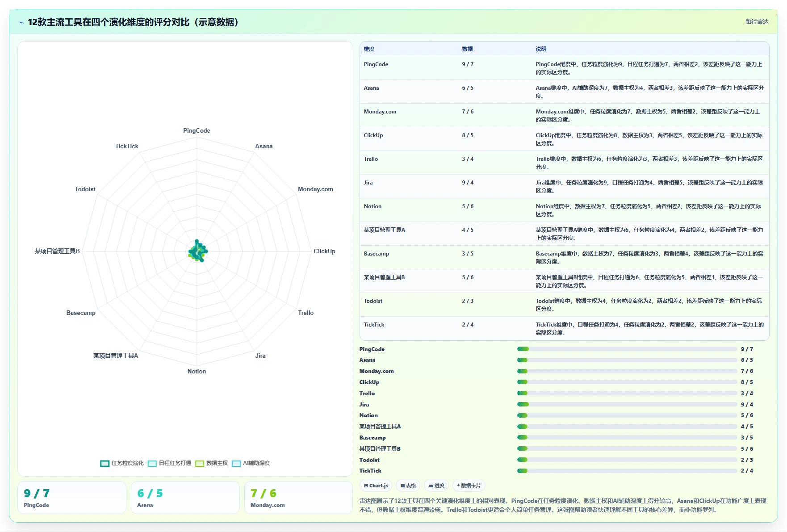The height and width of the screenshot is (532, 787).
Task: Click the Chart.js tag
Action: 376,486
